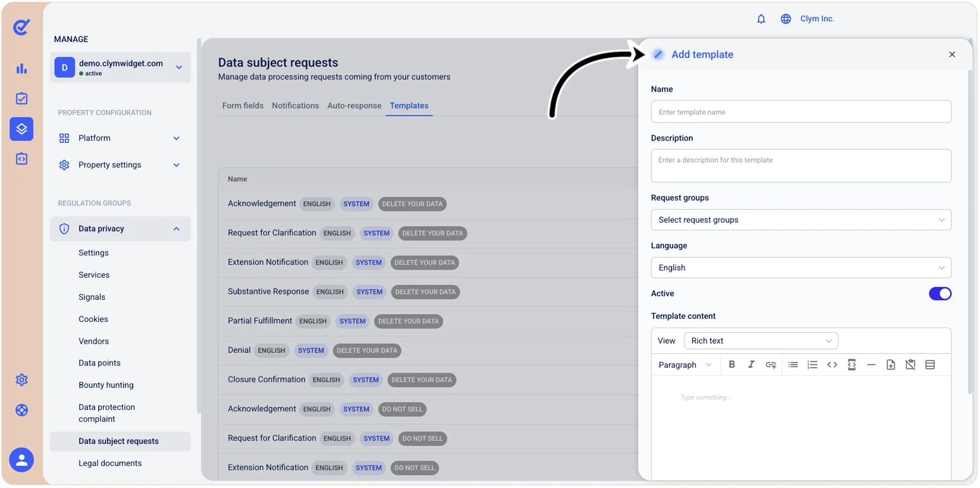
Task: Click the table layout icon in editor toolbar
Action: click(930, 364)
